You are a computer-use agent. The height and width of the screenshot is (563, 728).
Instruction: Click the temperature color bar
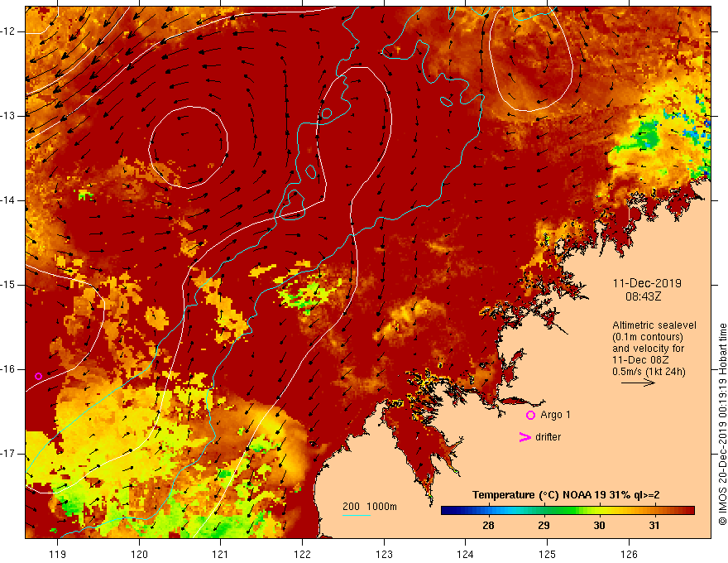click(x=568, y=511)
